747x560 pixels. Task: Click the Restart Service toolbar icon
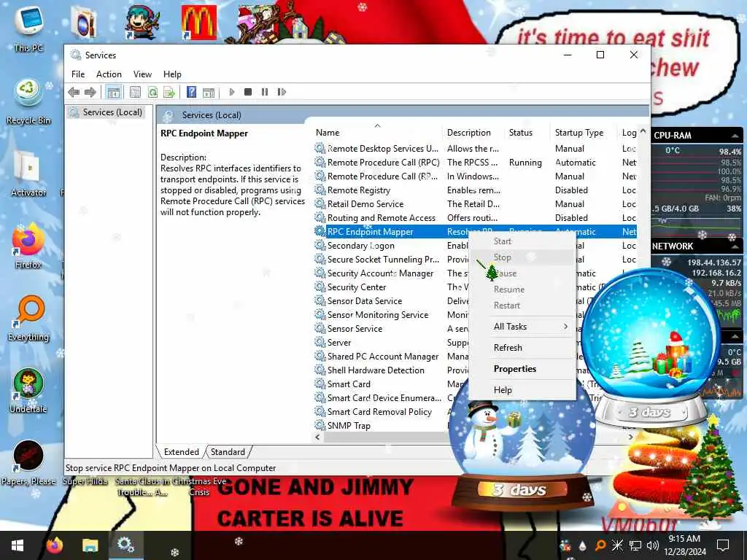pos(282,92)
